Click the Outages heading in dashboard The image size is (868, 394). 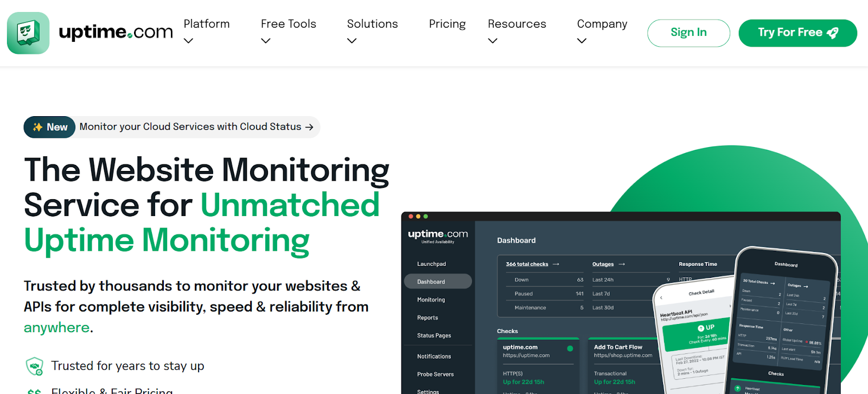603,264
